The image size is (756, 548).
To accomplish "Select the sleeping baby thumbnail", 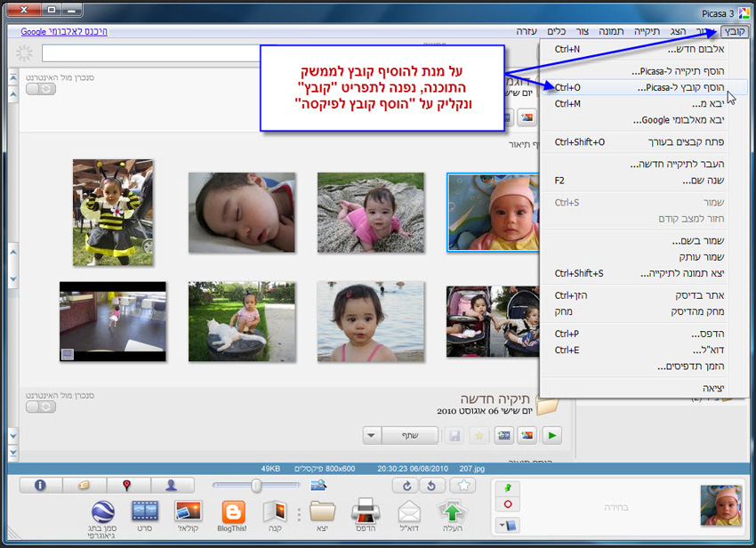I will 242,213.
